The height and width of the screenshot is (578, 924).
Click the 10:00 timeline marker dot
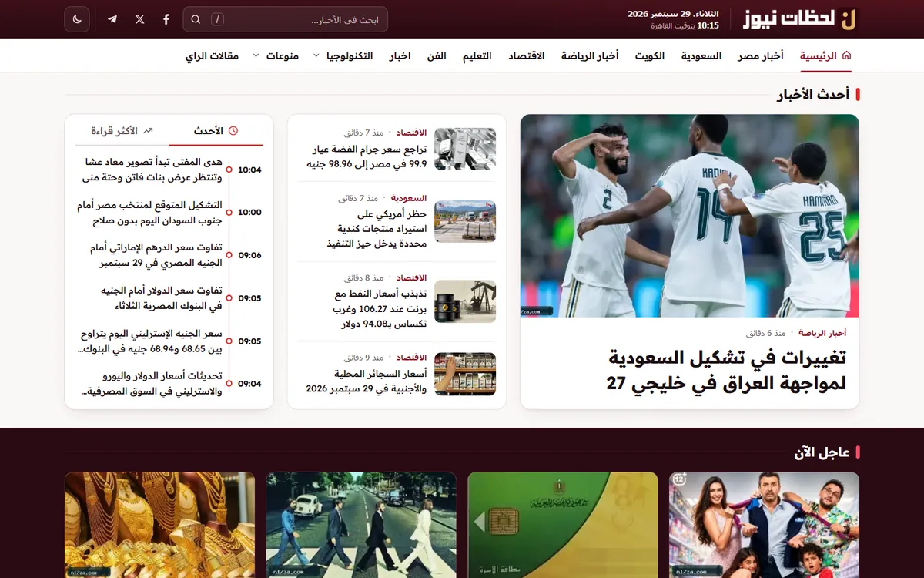coord(229,212)
